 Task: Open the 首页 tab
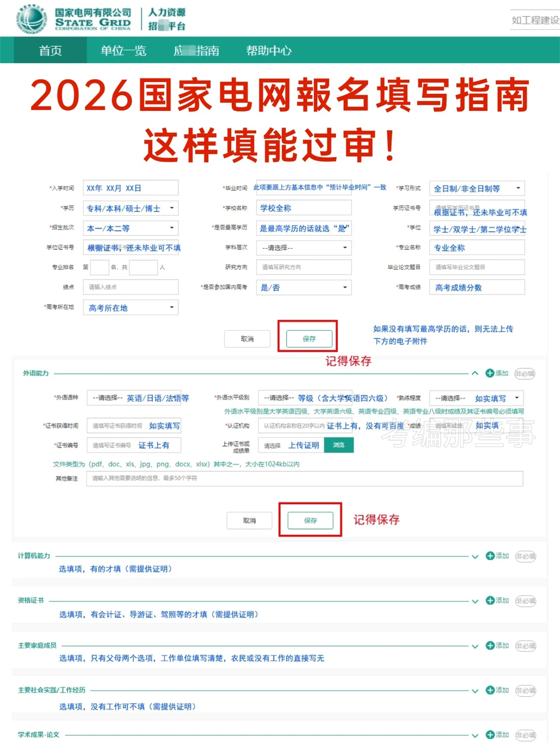[x=50, y=50]
